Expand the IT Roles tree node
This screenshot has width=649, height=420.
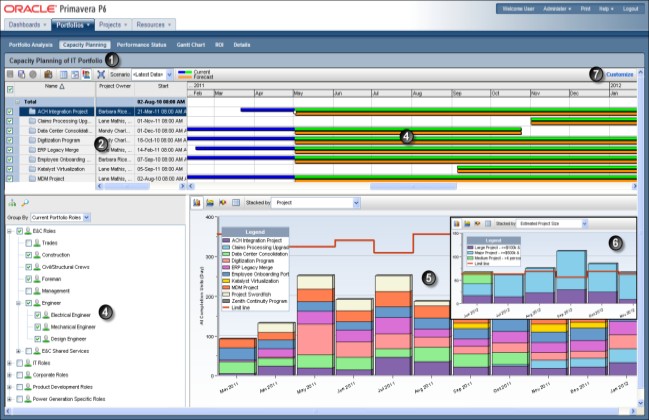coord(8,363)
